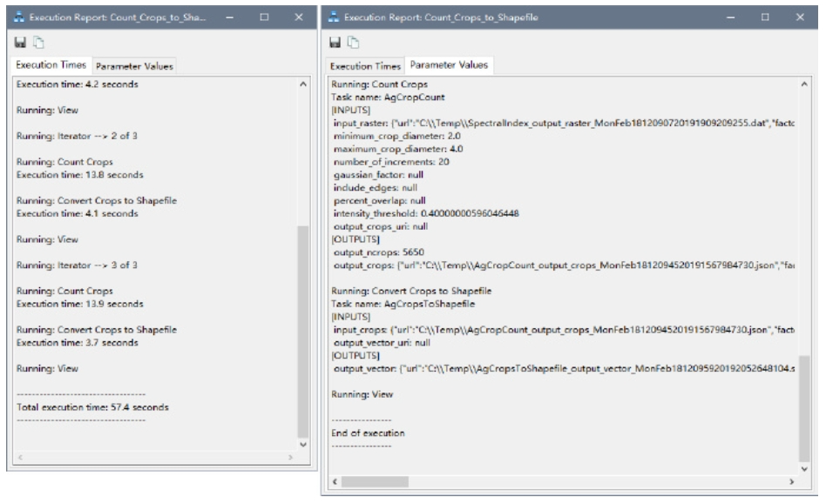Click app icon in left window title bar

(x=19, y=17)
